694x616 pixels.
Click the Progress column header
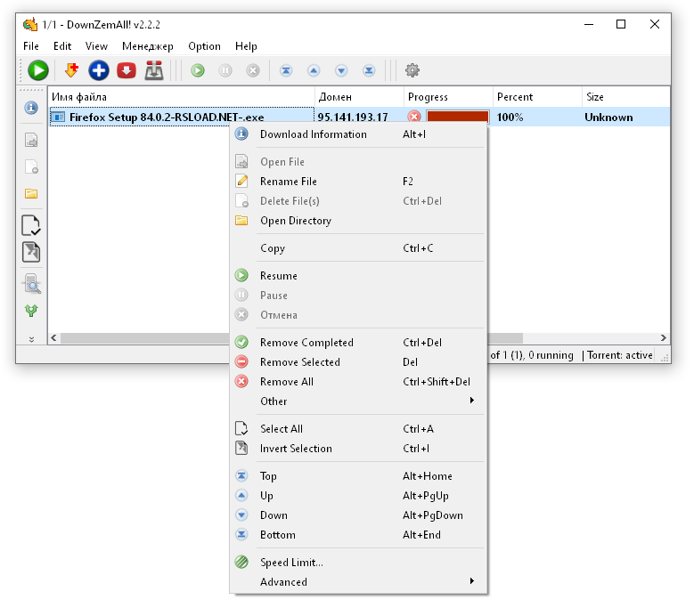coord(448,96)
